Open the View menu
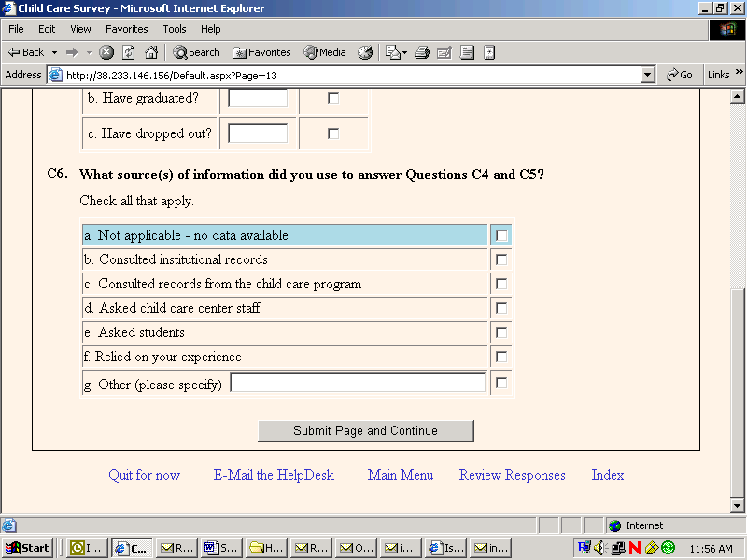 pyautogui.click(x=80, y=29)
